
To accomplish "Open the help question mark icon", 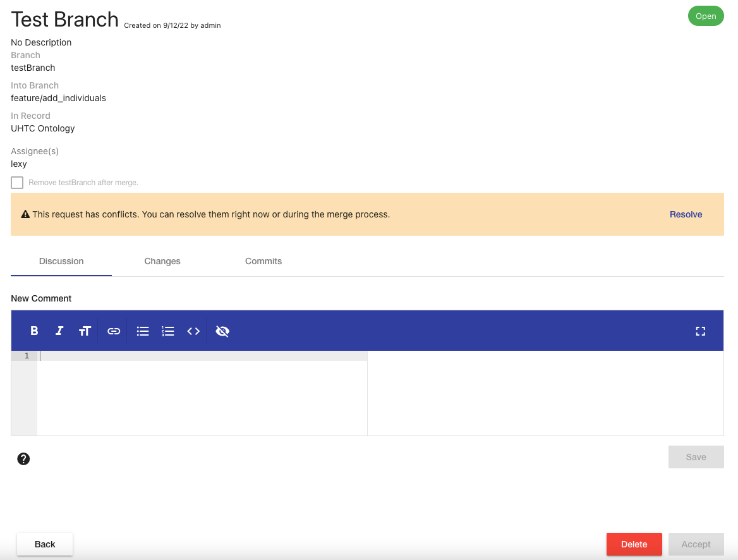I will 23,459.
